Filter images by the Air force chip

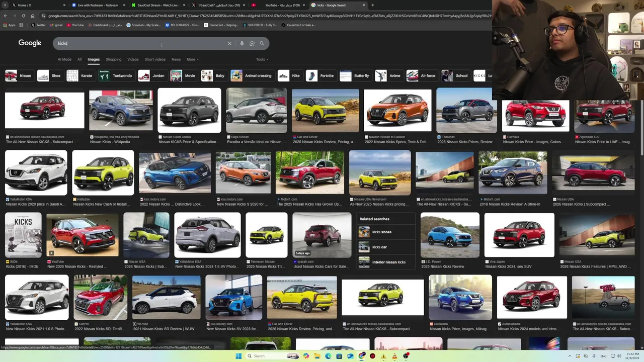(422, 76)
